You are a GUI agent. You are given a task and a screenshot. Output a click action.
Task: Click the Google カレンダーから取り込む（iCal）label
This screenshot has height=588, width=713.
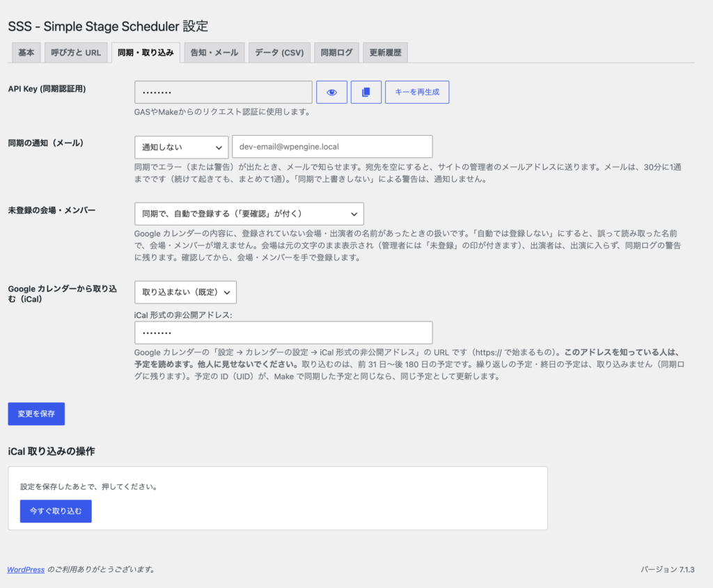point(62,294)
